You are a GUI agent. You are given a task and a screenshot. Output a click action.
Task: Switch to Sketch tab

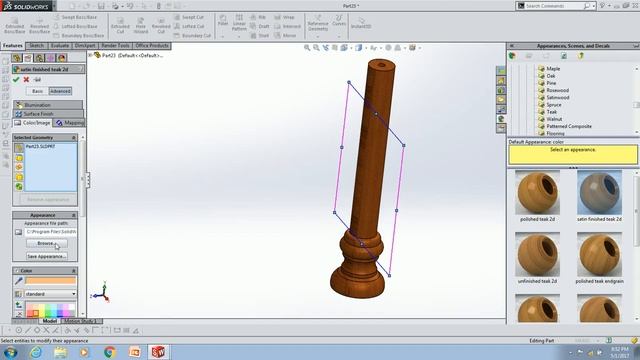36,46
